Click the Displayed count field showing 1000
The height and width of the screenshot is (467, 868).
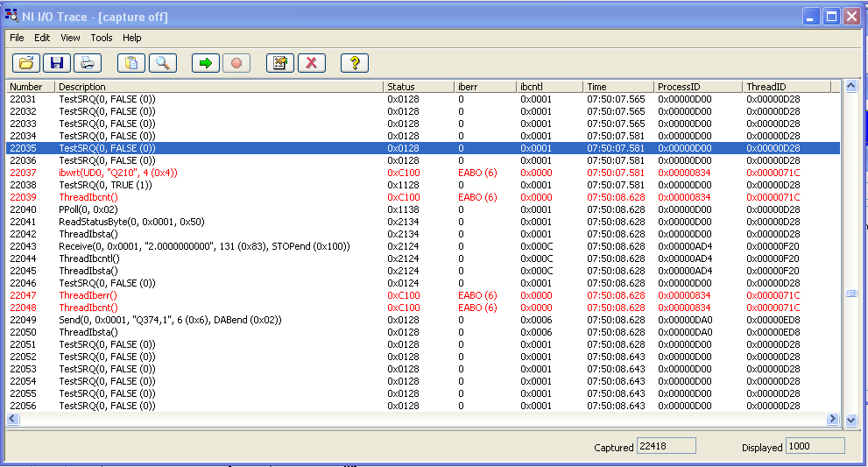815,446
